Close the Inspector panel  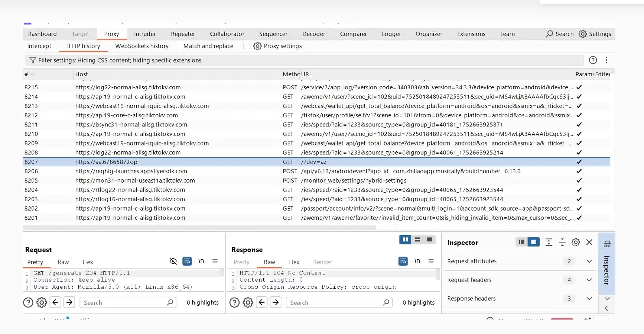click(589, 242)
